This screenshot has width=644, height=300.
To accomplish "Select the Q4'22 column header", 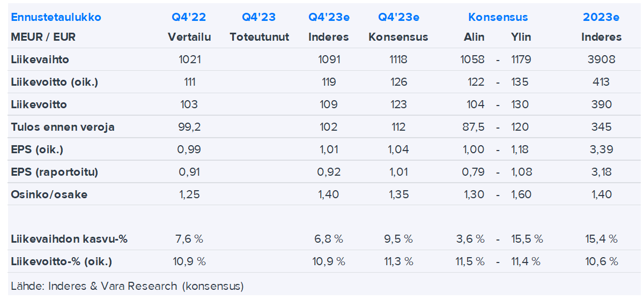I will 189,17.
